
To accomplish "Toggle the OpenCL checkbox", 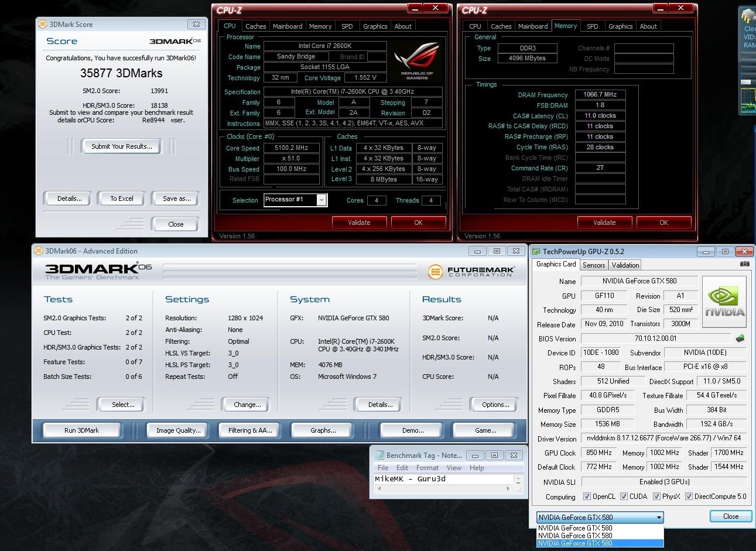I will tap(587, 497).
